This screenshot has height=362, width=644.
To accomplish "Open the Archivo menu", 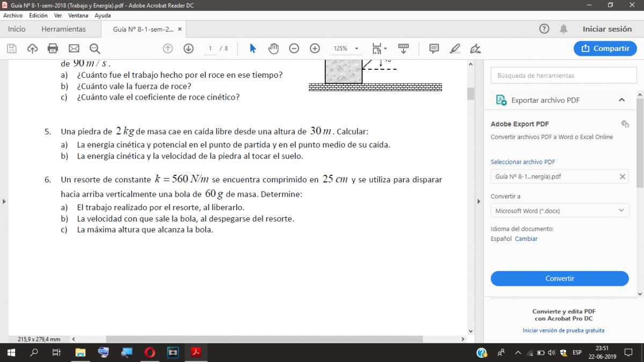I will (x=13, y=16).
